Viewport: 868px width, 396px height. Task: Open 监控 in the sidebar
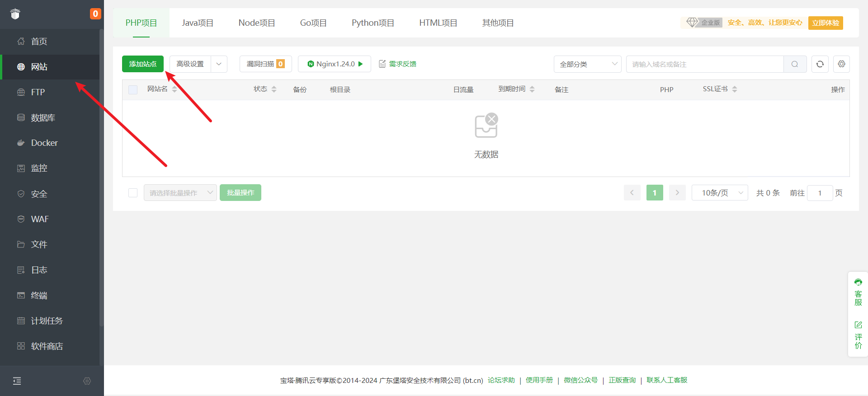[50, 168]
